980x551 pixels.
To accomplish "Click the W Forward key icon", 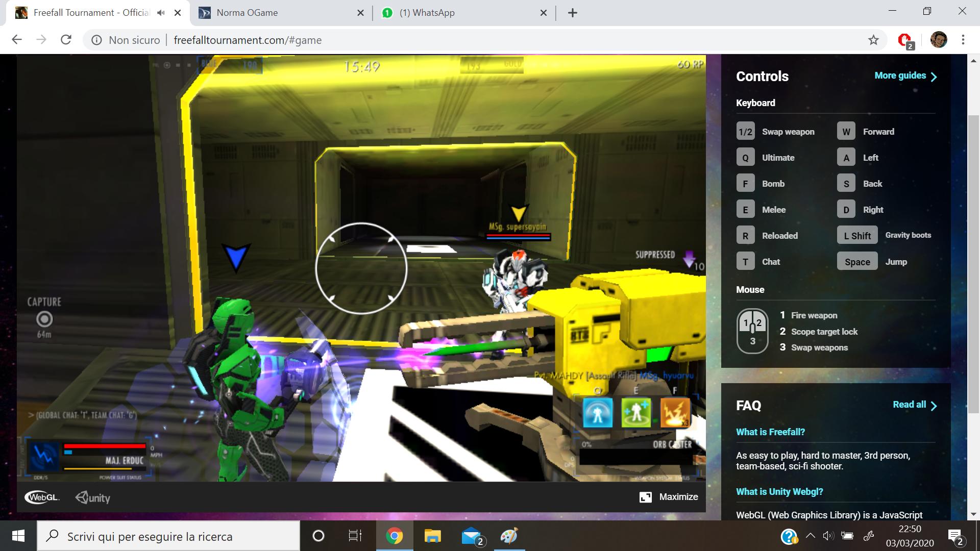I will [x=846, y=132].
